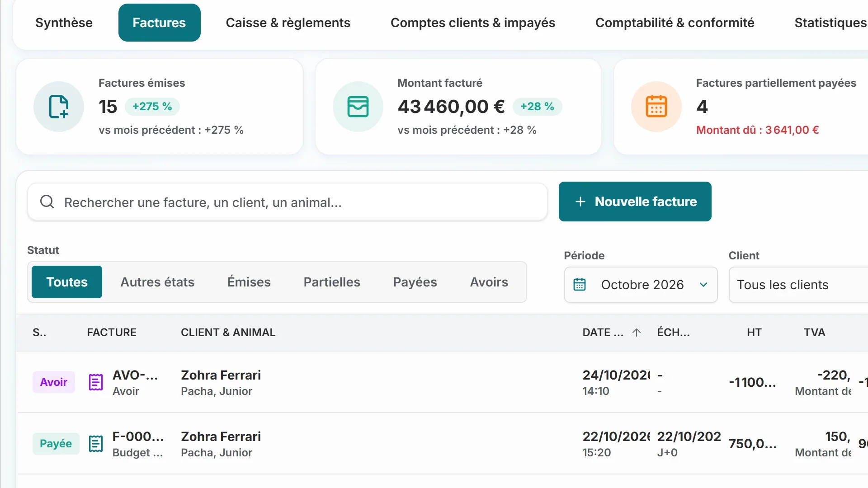Create a Nouvelle facture
The image size is (868, 488).
[635, 202]
